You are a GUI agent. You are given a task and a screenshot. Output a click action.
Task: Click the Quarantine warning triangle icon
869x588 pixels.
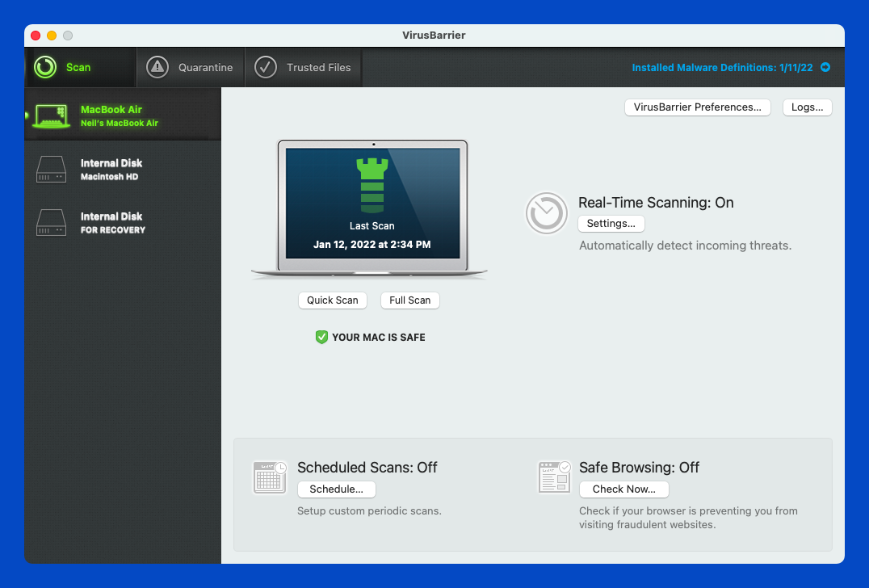157,67
